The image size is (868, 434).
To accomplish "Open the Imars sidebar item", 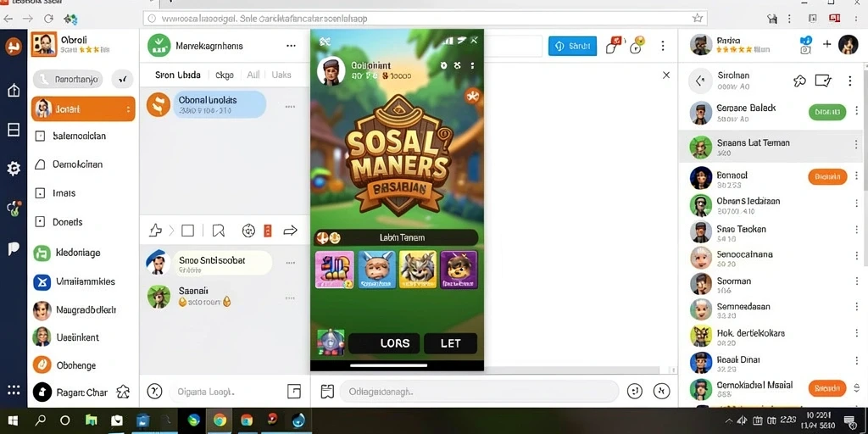I will pos(83,193).
